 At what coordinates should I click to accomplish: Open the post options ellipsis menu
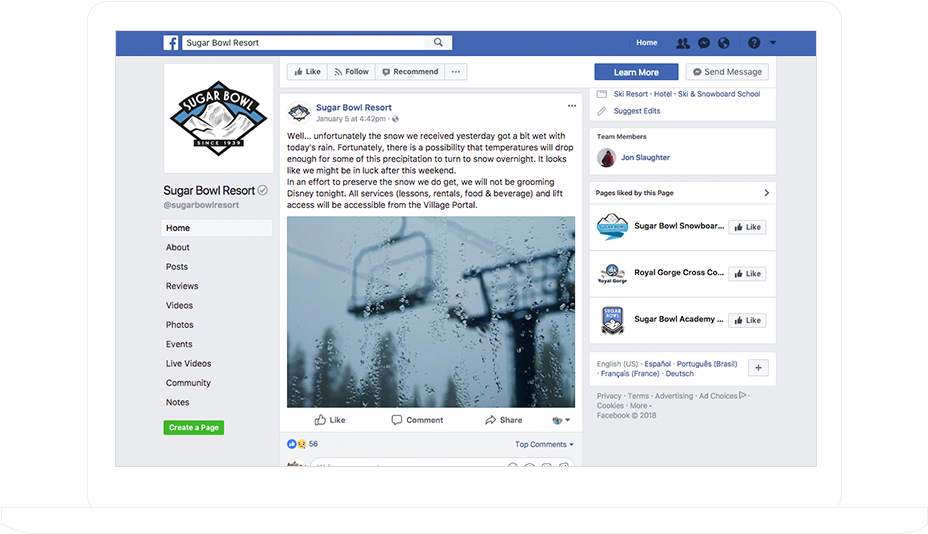coord(572,106)
